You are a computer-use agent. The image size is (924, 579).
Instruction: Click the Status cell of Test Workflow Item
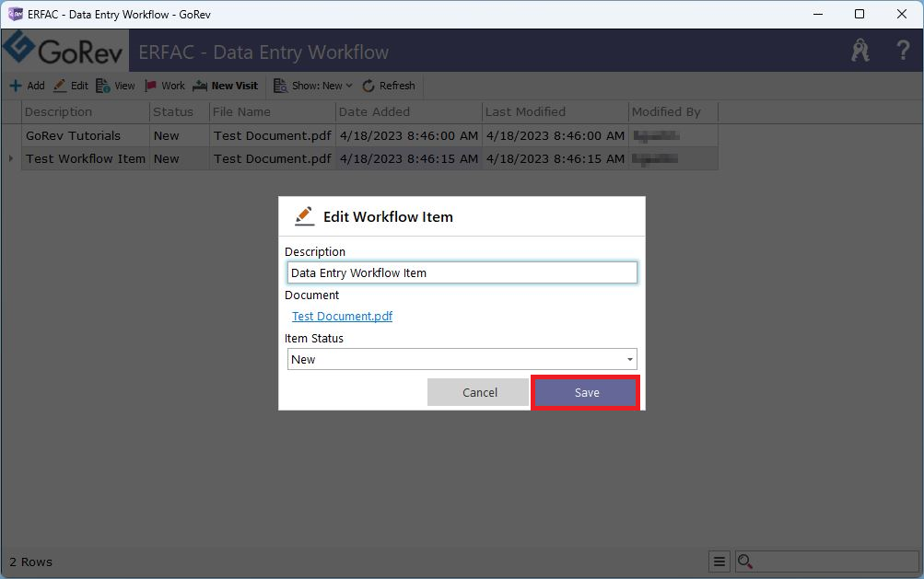(180, 159)
